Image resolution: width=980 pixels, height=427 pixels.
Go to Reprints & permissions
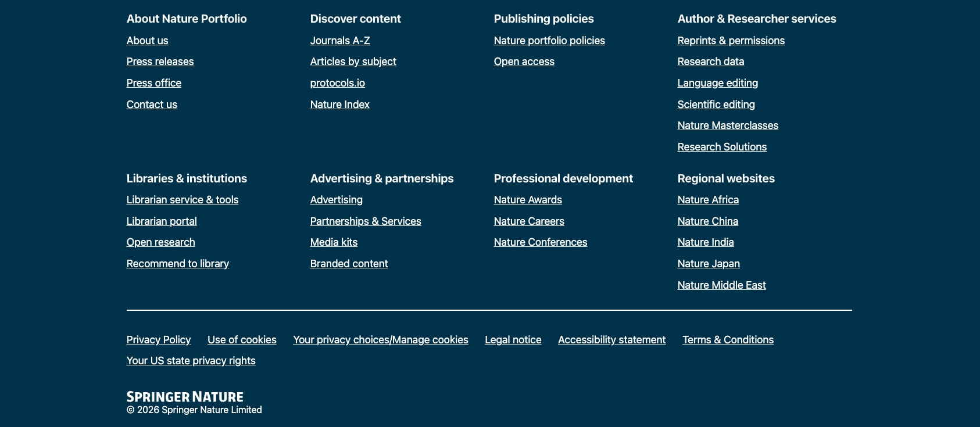pyautogui.click(x=731, y=41)
